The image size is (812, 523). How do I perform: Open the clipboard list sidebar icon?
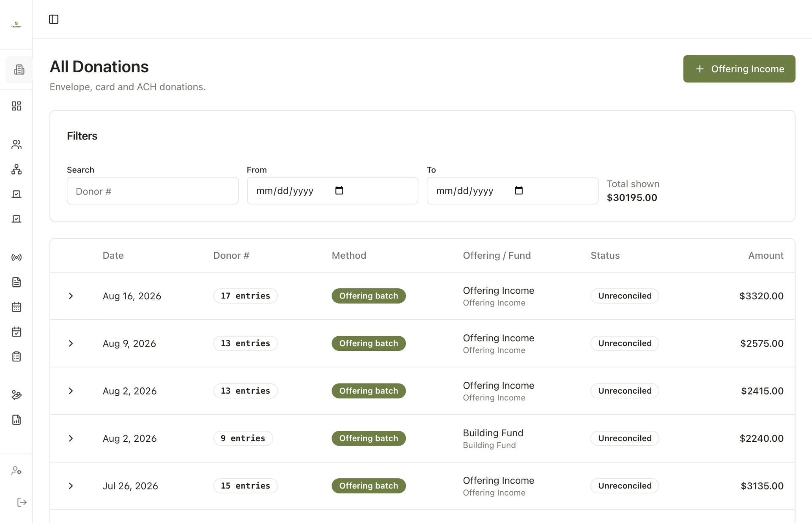[x=16, y=356]
